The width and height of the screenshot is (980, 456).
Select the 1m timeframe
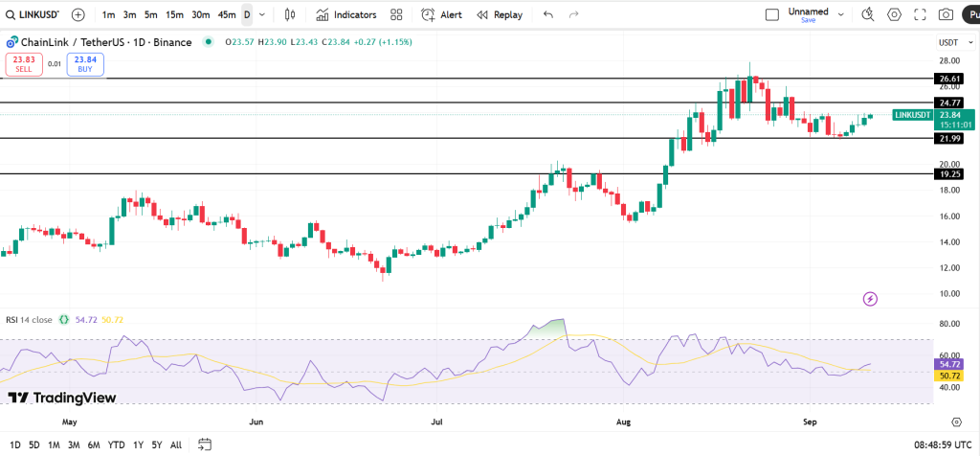tap(108, 14)
